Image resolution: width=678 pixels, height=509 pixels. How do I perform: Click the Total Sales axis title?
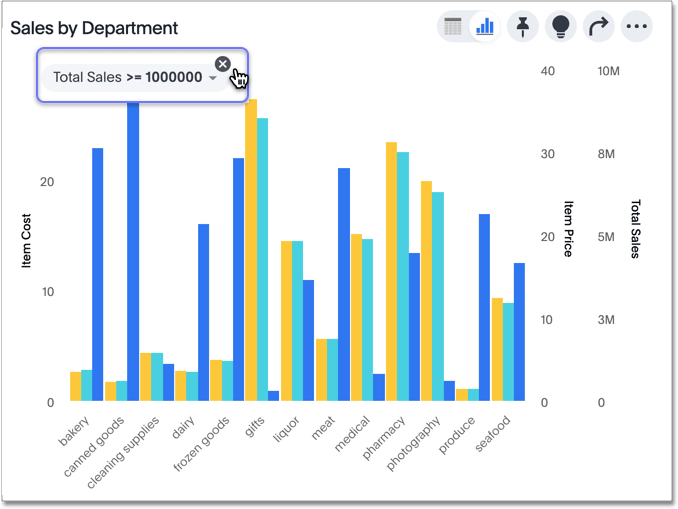[x=635, y=229]
